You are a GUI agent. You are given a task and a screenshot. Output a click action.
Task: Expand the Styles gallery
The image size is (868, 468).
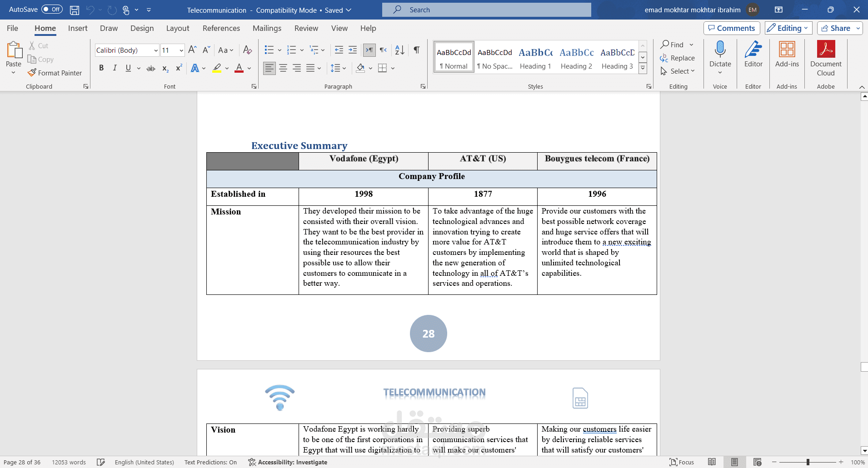[643, 69]
